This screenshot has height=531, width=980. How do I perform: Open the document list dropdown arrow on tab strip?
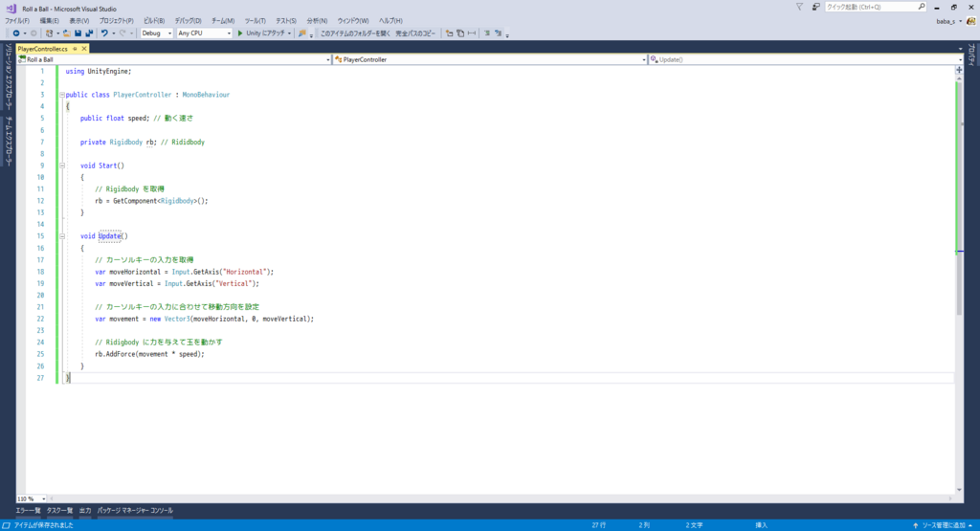click(x=960, y=49)
